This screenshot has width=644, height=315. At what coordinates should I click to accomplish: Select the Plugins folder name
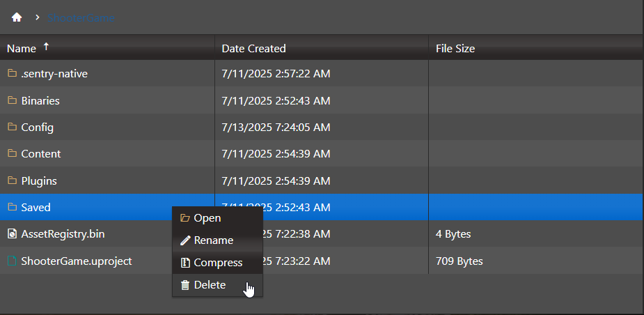[x=39, y=181]
